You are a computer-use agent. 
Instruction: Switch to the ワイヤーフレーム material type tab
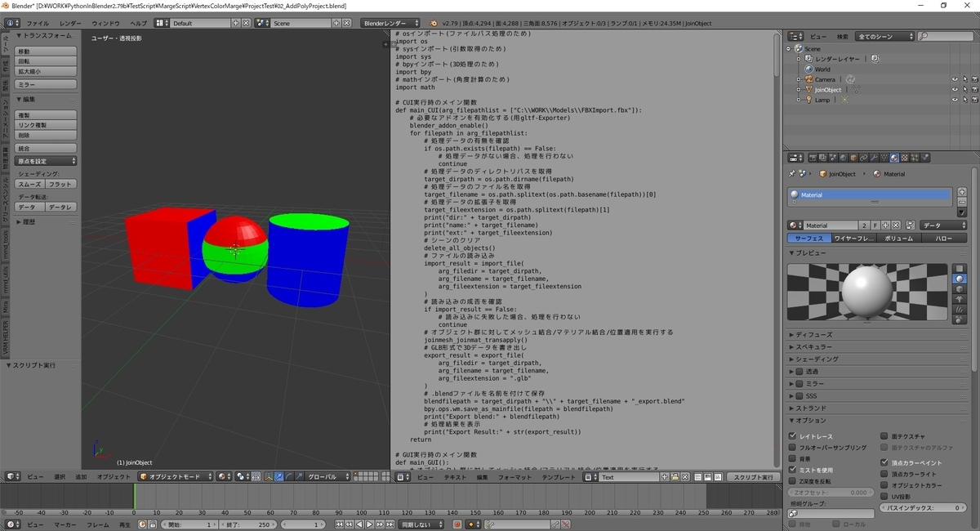pos(854,238)
